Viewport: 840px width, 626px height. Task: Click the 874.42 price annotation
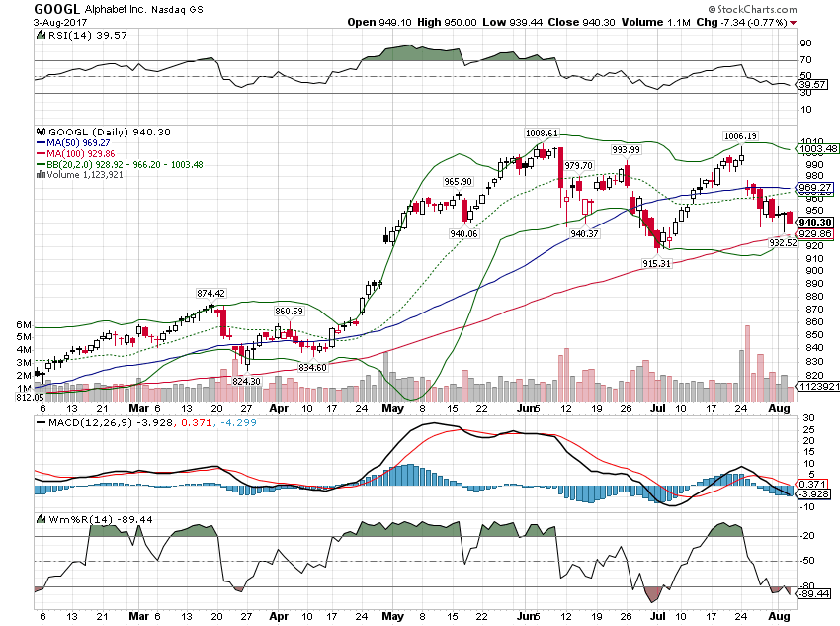(x=210, y=293)
